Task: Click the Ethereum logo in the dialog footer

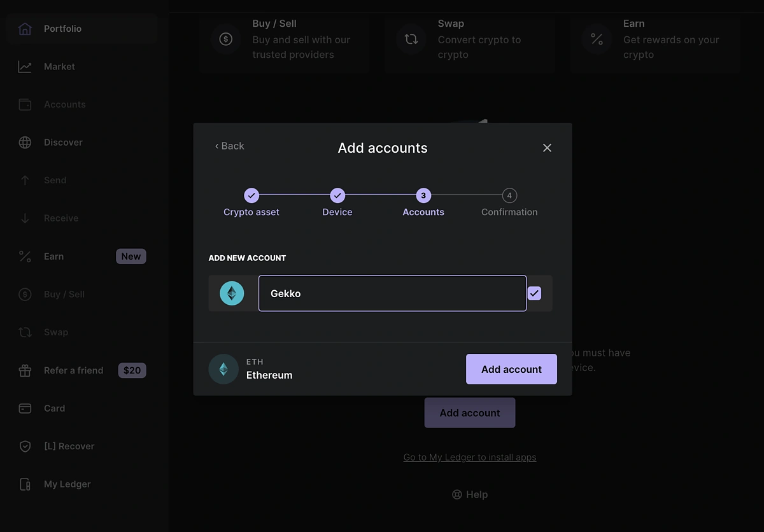Action: [223, 369]
